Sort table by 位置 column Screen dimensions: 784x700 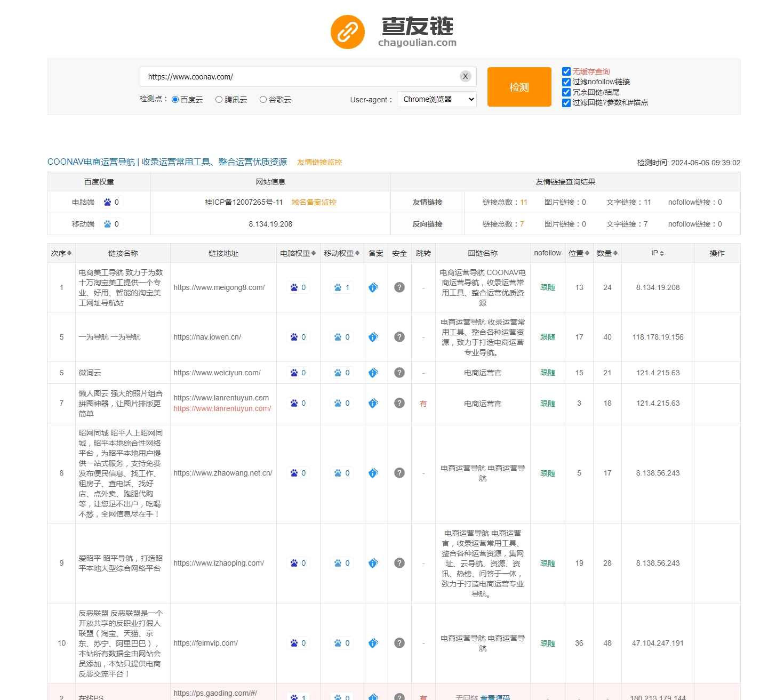tap(579, 253)
